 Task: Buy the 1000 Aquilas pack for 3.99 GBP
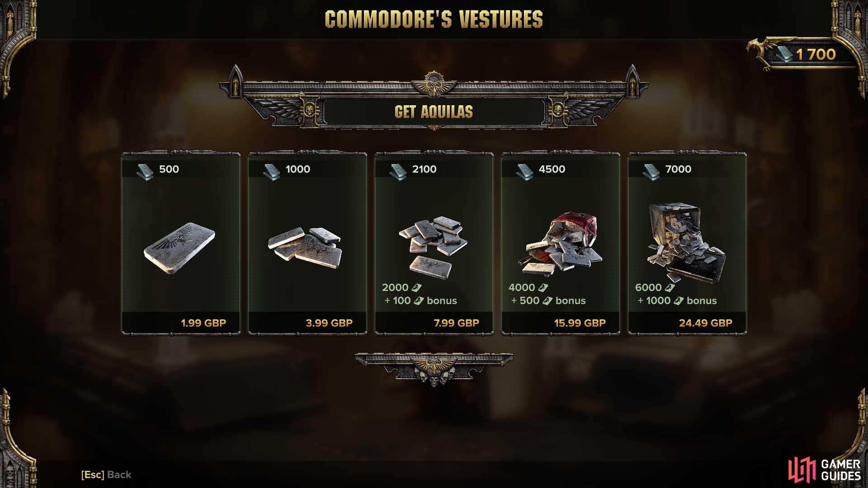click(x=307, y=323)
